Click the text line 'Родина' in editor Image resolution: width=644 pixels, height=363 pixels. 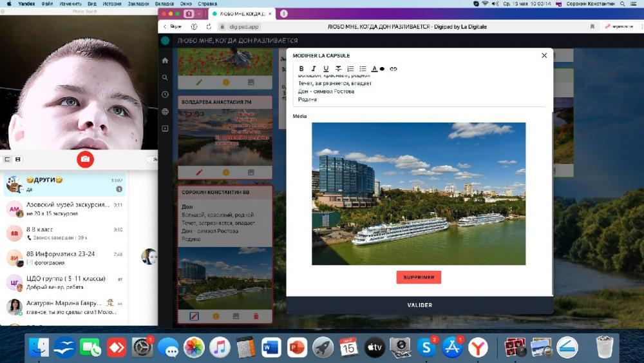click(x=307, y=99)
